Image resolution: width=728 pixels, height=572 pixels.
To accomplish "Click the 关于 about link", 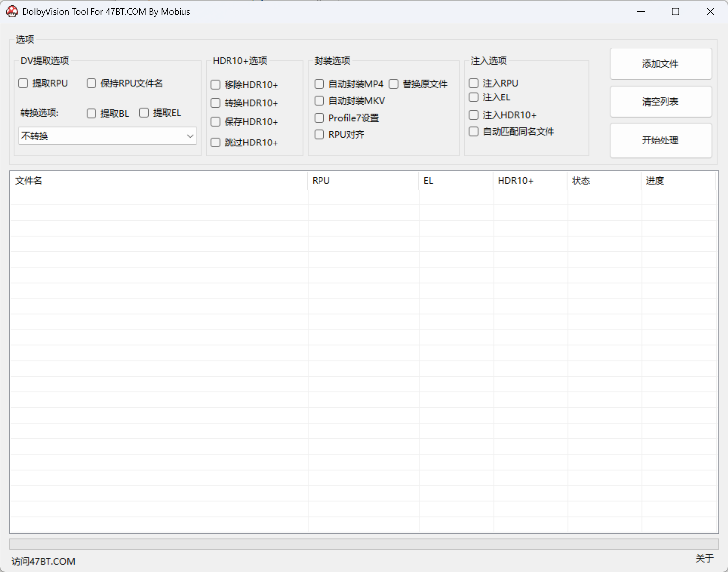I will pyautogui.click(x=704, y=558).
